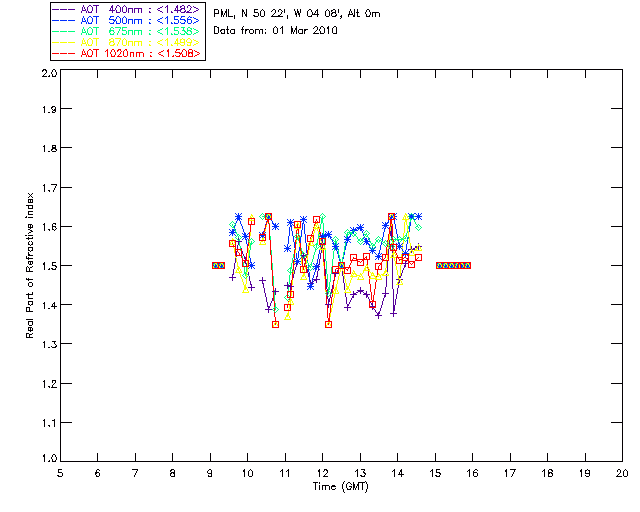Click the x-axis hour label '14'
Viewport: 640px width, 512px height.
398,473
